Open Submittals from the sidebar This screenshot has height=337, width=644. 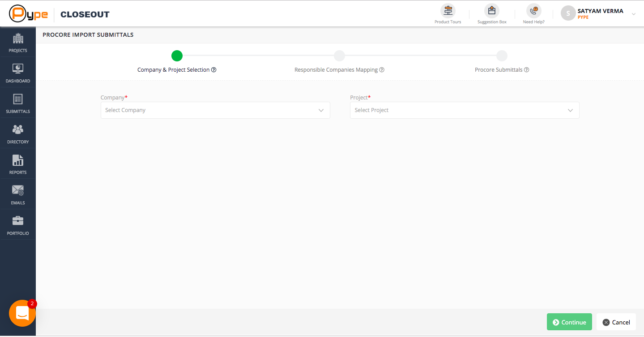[18, 104]
